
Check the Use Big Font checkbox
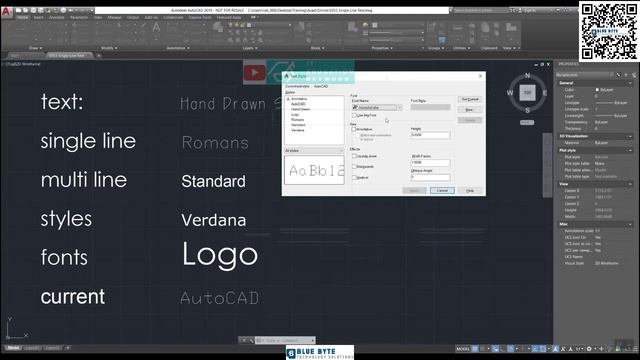(x=354, y=116)
